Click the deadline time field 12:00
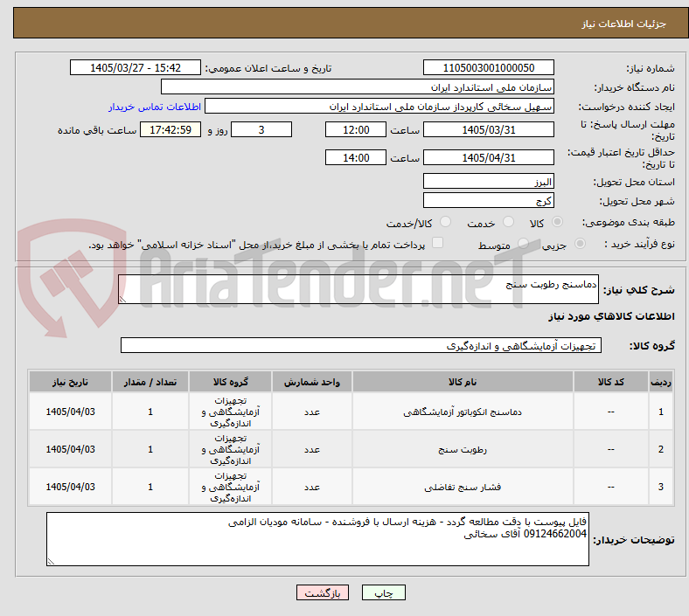Viewport: 689px width, 616px height. coord(356,129)
